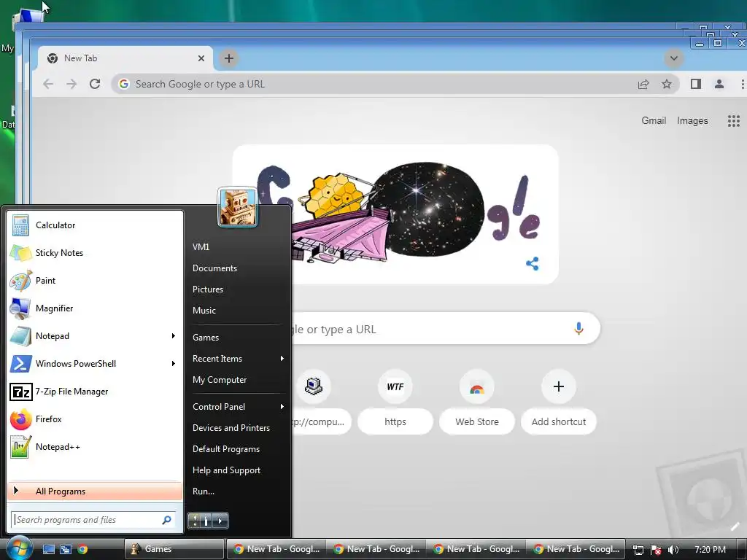
Task: Open the Chrome profile icon
Action: [719, 85]
